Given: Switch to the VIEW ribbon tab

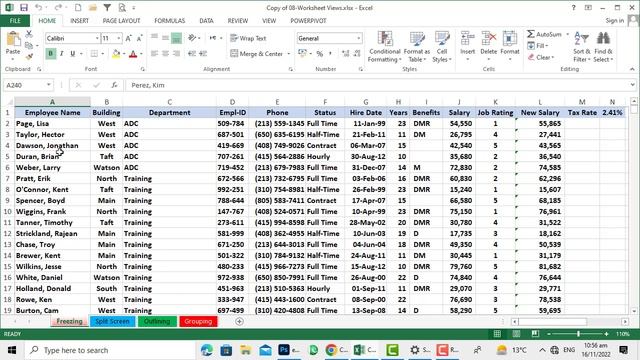Looking at the screenshot, I should click(x=269, y=20).
